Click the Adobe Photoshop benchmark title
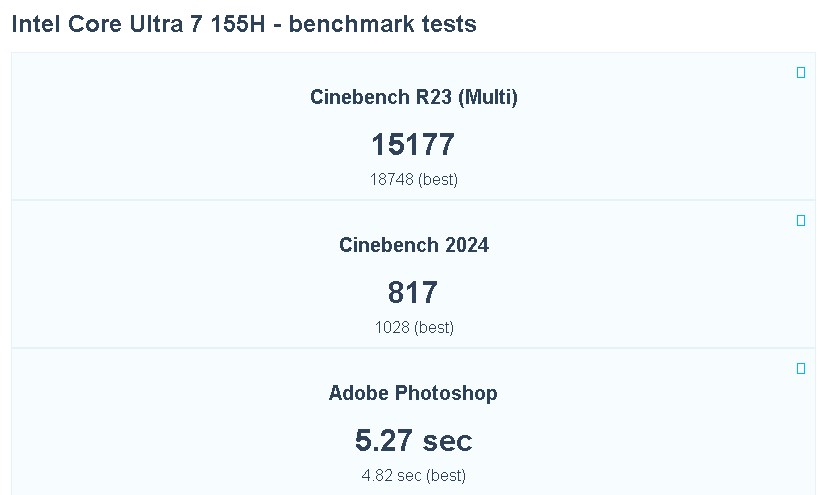818x495 pixels. [413, 393]
